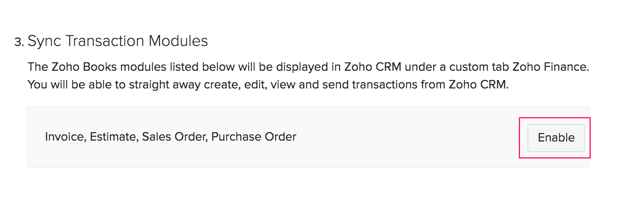Click empty space in gray module panel
Screen dimensions: 644x199
click(x=398, y=150)
